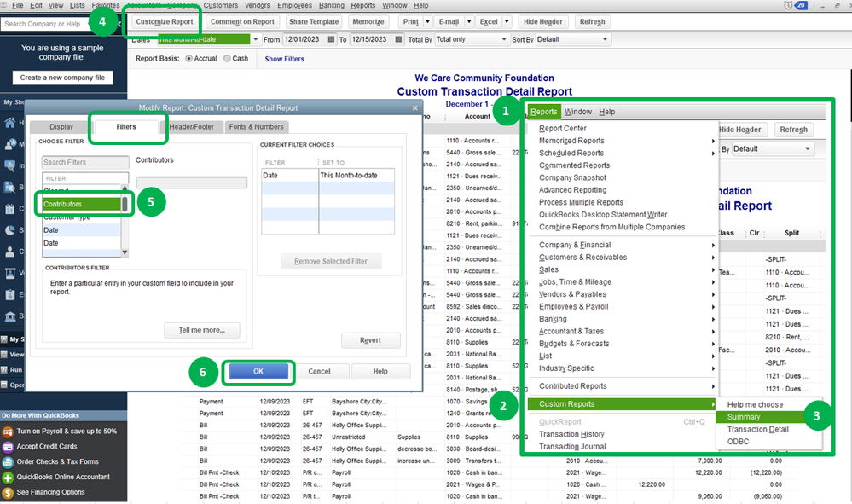Open the Lists menu
The width and height of the screenshot is (852, 504).
click(x=77, y=5)
